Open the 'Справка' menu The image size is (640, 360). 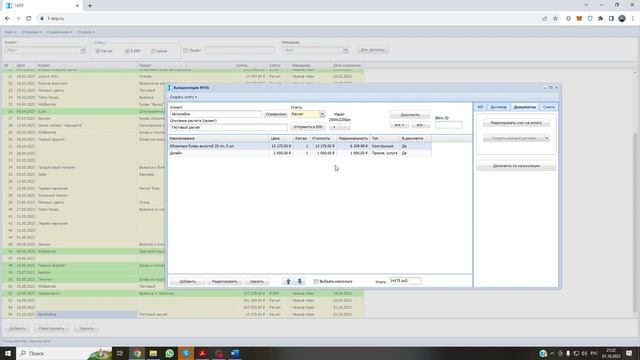click(86, 32)
